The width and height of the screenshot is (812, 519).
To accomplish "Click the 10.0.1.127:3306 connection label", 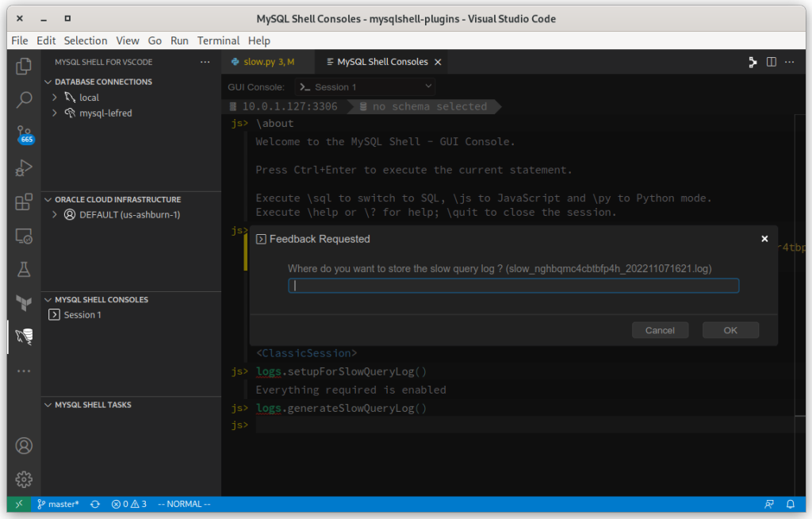I will [x=288, y=106].
